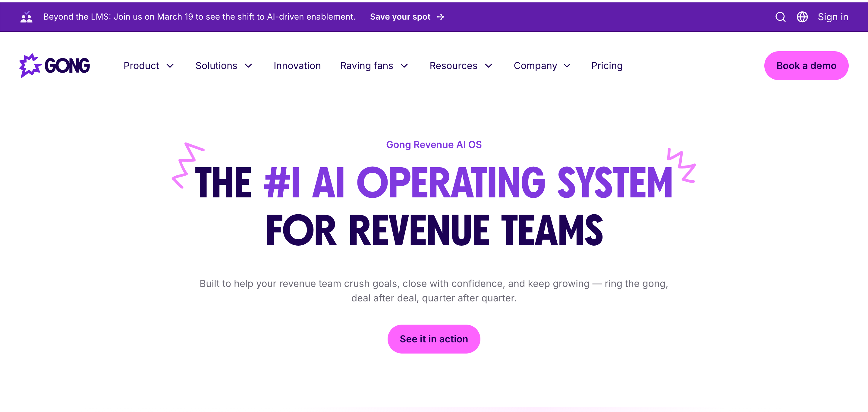Image resolution: width=868 pixels, height=412 pixels.
Task: Open the Product menu item
Action: pyautogui.click(x=141, y=66)
